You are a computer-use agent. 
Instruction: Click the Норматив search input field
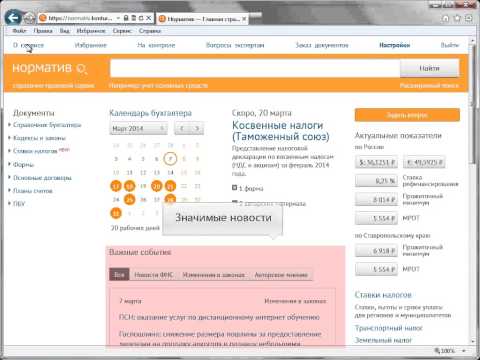(x=255, y=68)
